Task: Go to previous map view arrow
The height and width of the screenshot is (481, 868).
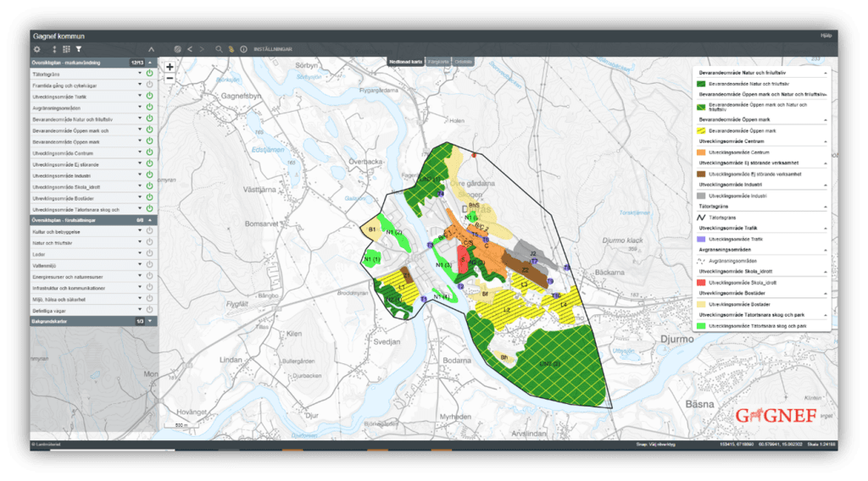Action: tap(190, 50)
